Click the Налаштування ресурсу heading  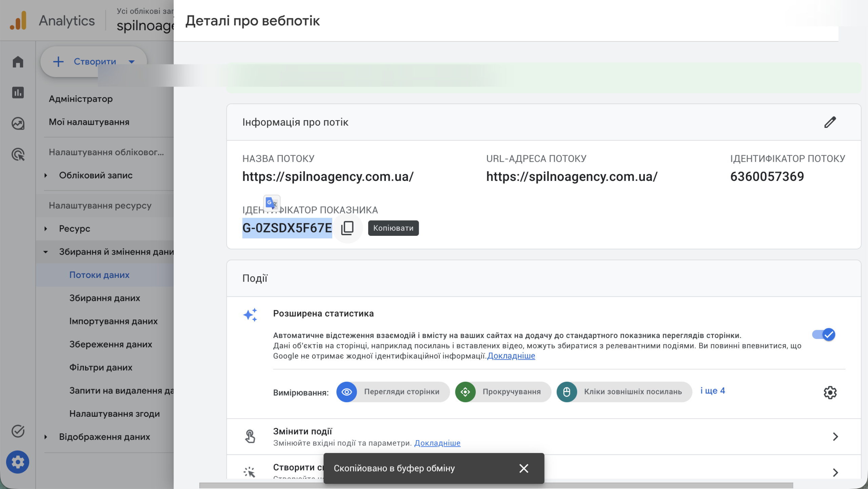click(x=100, y=206)
